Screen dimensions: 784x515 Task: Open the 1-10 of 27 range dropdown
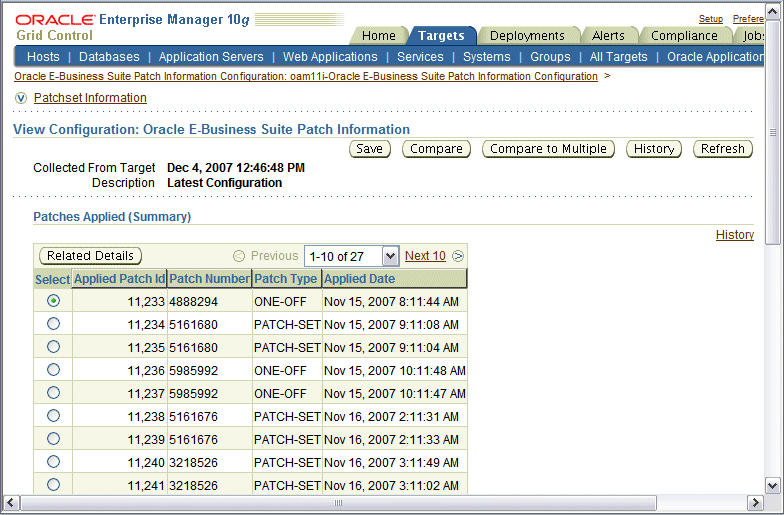pyautogui.click(x=352, y=256)
